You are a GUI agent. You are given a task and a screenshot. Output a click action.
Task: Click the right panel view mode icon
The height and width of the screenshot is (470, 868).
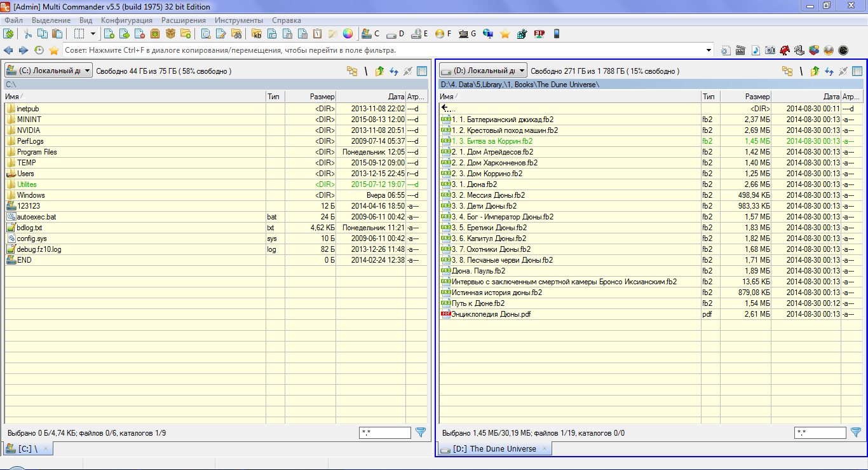pos(857,71)
